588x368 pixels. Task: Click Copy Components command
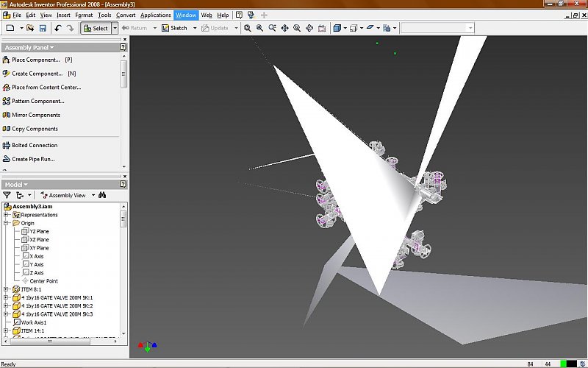[30, 129]
